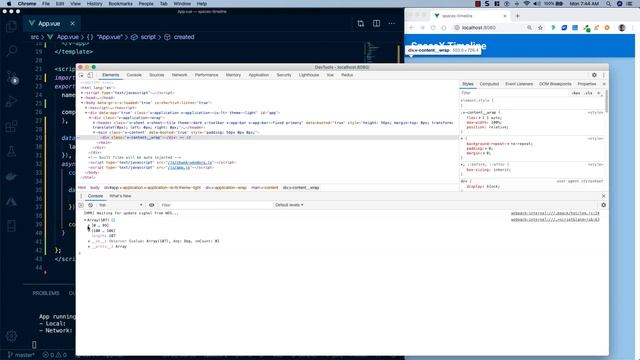Split the VS Code editor right

pos(376,24)
